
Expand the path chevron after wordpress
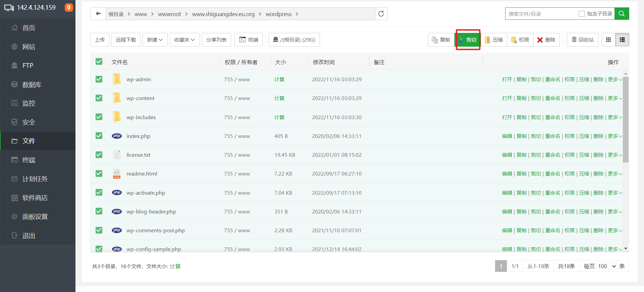point(297,14)
